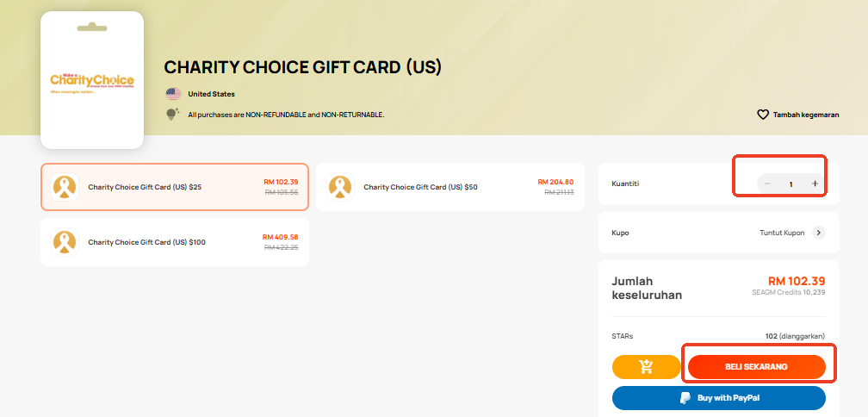Click the heart icon to add favorite
This screenshot has width=868, height=417.
763,115
